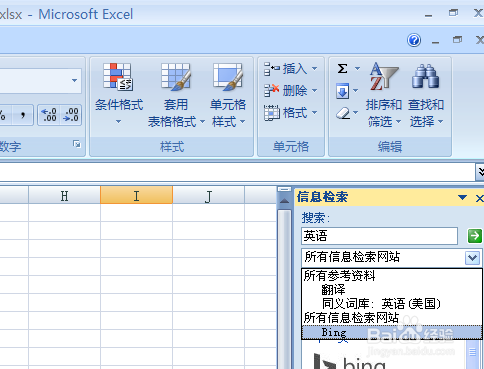This screenshot has width=484, height=369.
Task: Click the vertical scrollbar up arrow
Action: [x=284, y=201]
